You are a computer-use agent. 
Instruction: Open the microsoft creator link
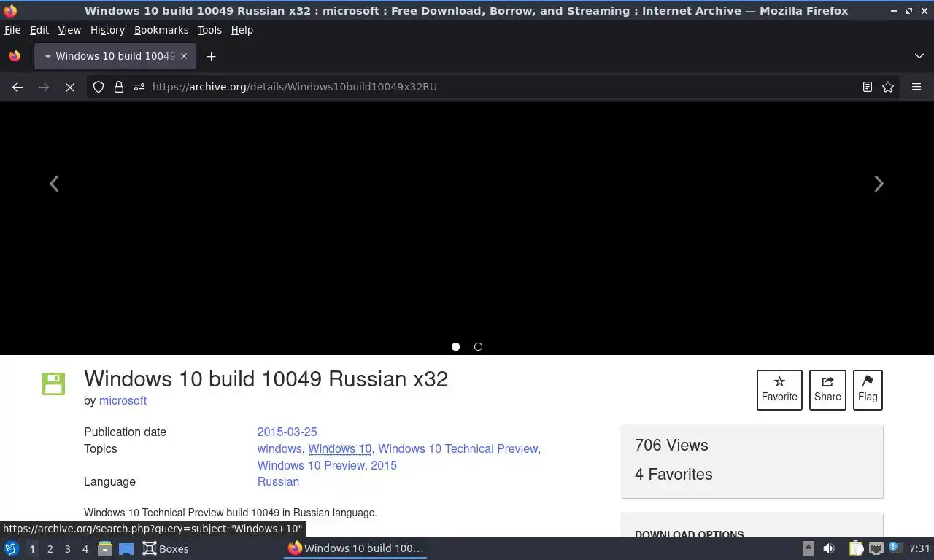click(x=123, y=400)
